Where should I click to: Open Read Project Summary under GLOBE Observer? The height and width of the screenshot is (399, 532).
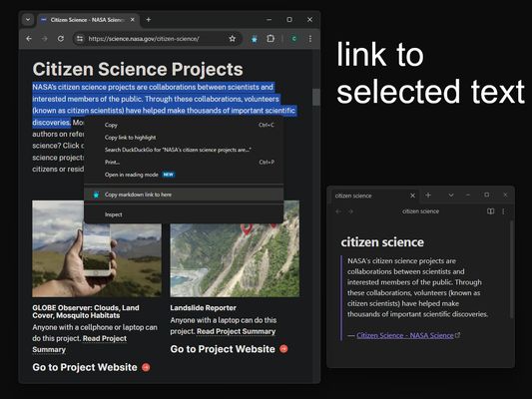pyautogui.click(x=80, y=344)
